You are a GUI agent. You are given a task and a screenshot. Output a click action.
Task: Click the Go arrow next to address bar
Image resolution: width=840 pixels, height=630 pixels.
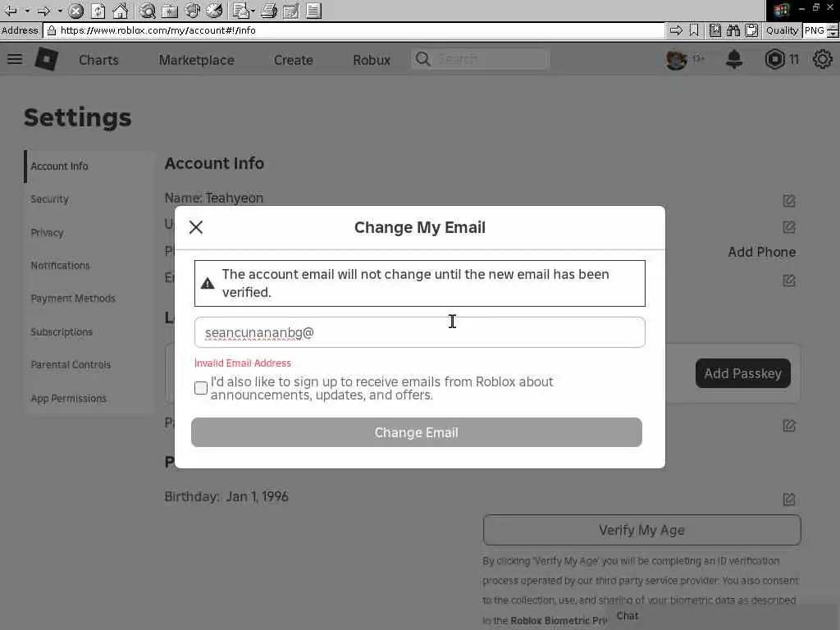tap(676, 30)
